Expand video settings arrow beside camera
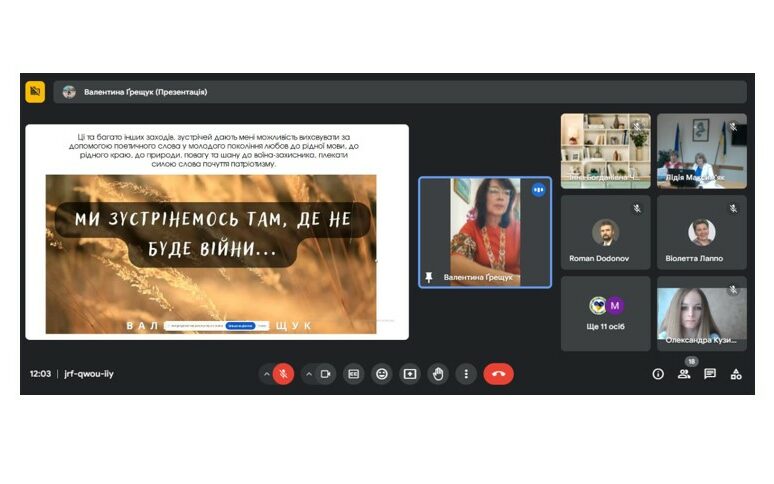 pyautogui.click(x=308, y=374)
